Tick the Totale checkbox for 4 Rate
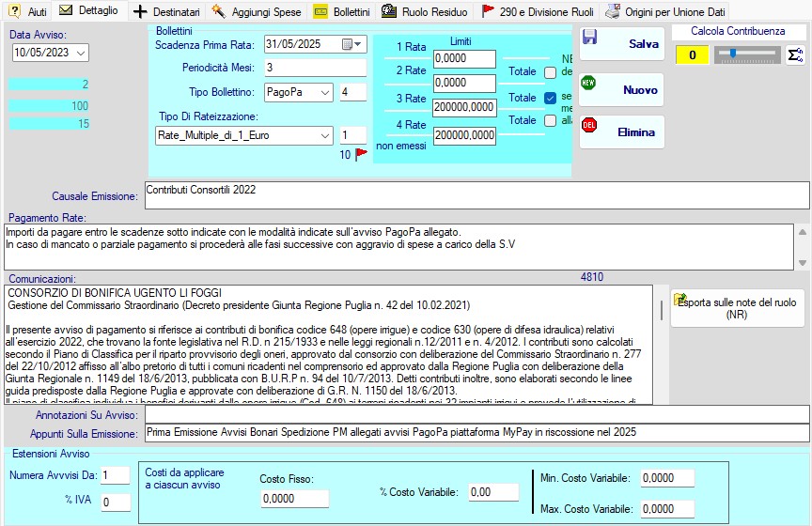The image size is (812, 526). tap(551, 121)
